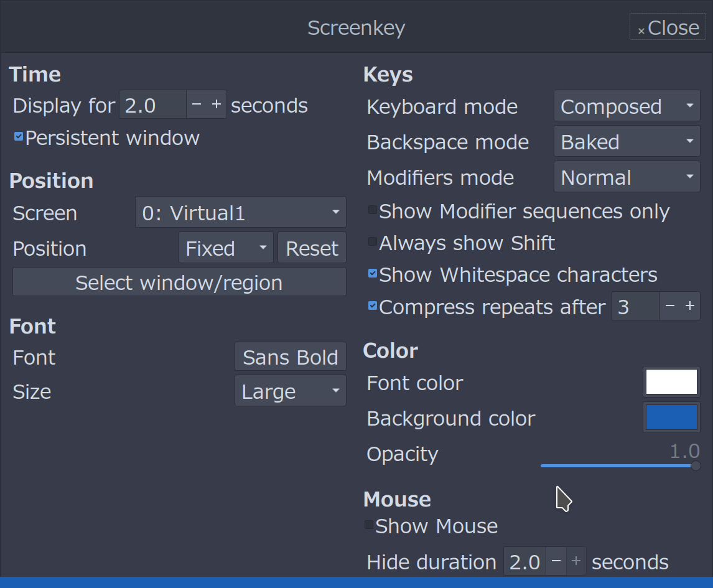
Task: Close the Screenkey settings window
Action: tap(668, 27)
